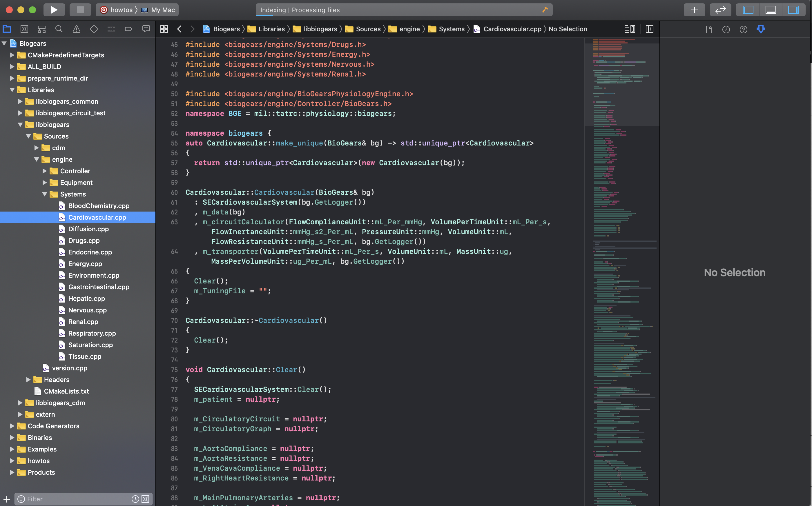Image resolution: width=812 pixels, height=506 pixels.
Task: Stop the running task with Stop button
Action: coord(80,10)
